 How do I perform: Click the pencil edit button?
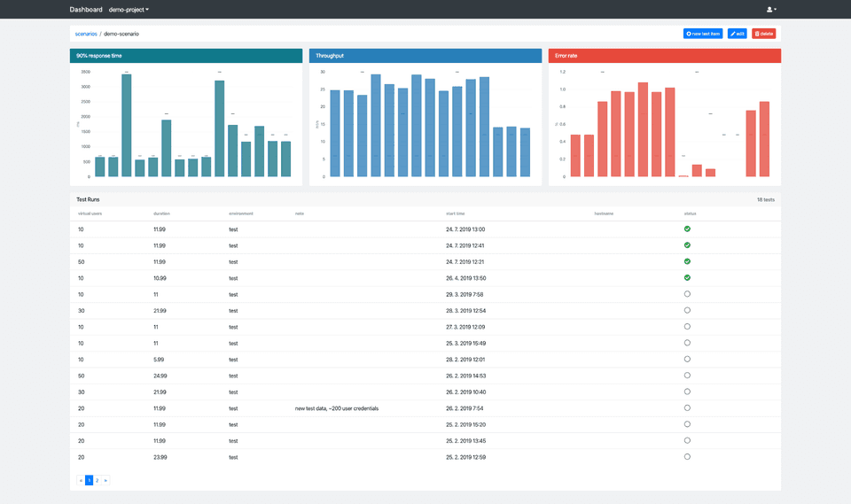click(x=737, y=34)
